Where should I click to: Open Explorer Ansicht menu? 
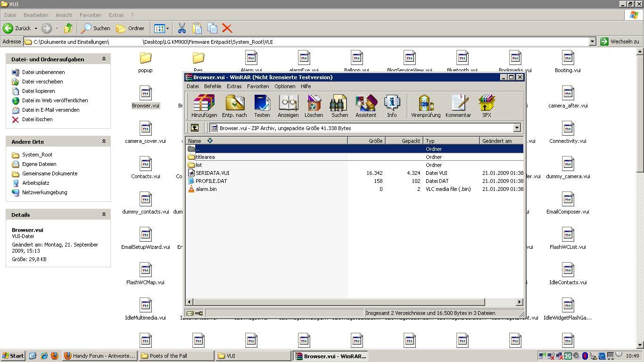64,15
